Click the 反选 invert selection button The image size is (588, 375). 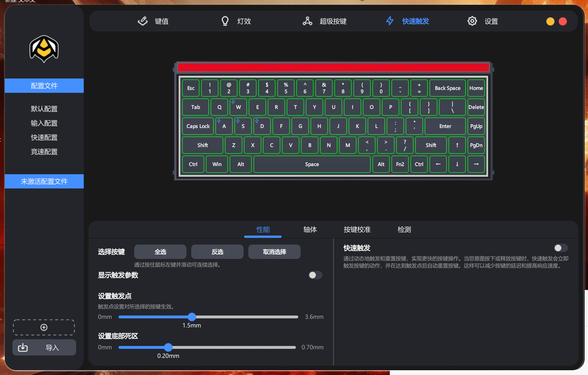pos(217,252)
